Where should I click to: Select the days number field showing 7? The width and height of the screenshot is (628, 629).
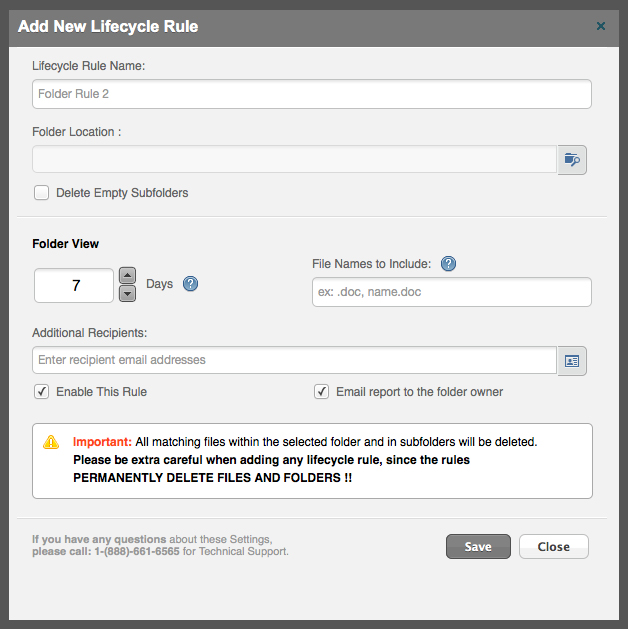(74, 285)
